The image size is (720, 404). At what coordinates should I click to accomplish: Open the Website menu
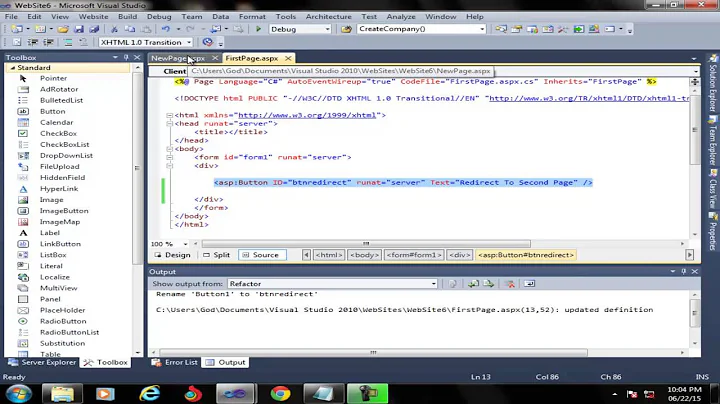click(x=93, y=17)
